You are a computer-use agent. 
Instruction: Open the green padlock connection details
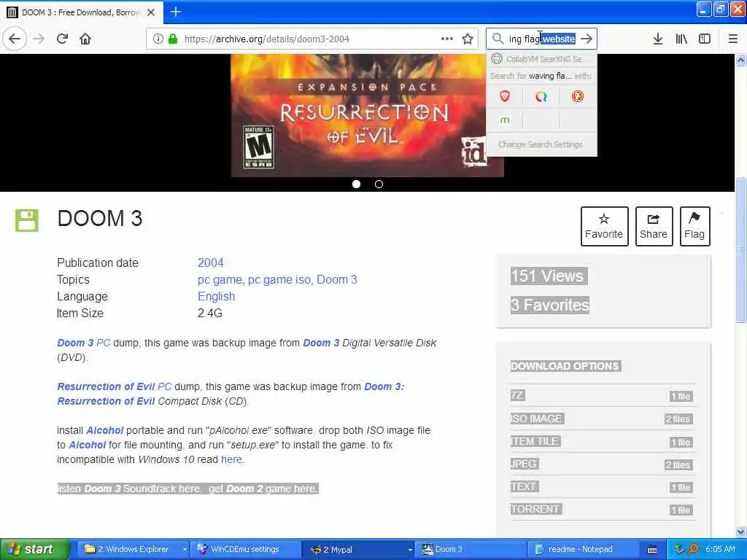coord(173,39)
